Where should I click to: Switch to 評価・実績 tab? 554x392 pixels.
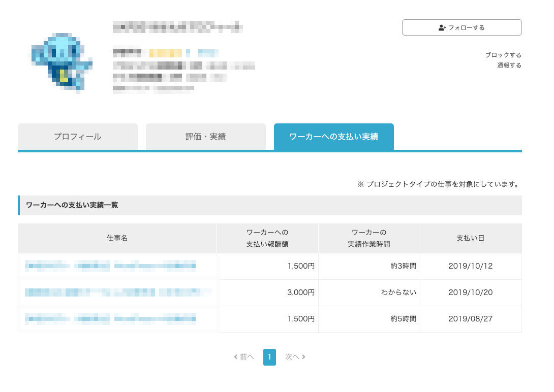click(x=206, y=137)
